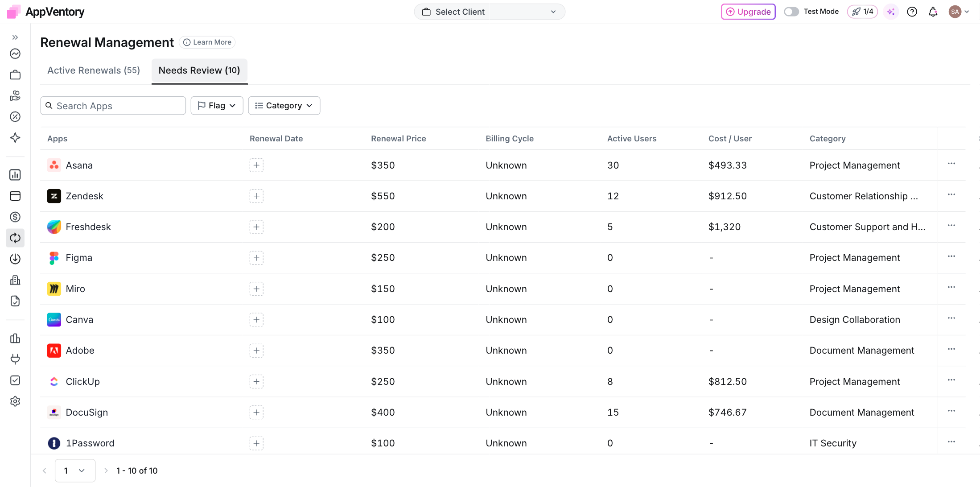Open the Category filter dropdown
This screenshot has height=487, width=980.
click(x=284, y=106)
